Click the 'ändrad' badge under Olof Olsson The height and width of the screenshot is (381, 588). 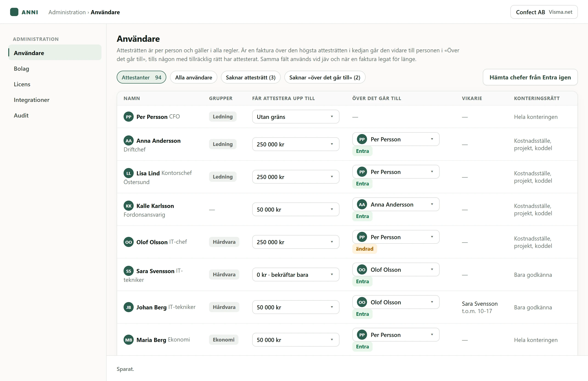coord(365,249)
